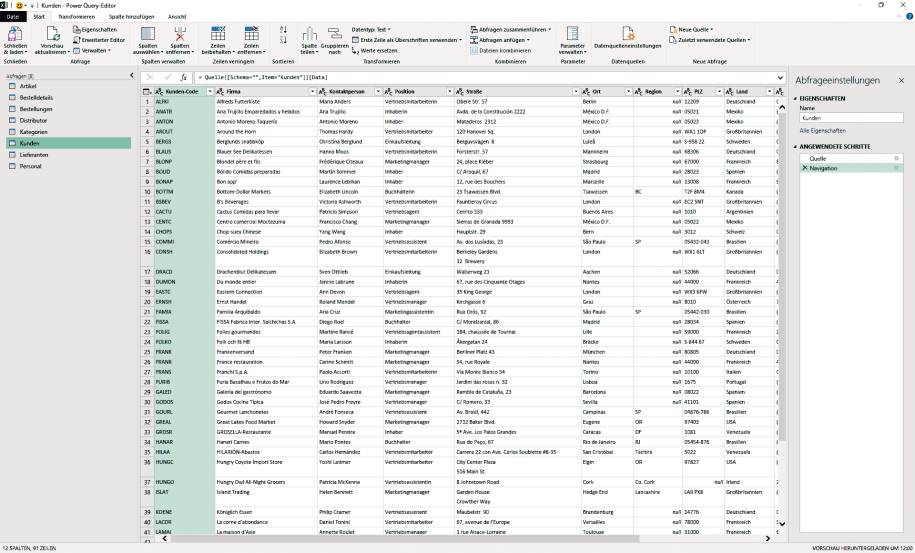
Task: Select the Distributor query
Action: click(67, 120)
